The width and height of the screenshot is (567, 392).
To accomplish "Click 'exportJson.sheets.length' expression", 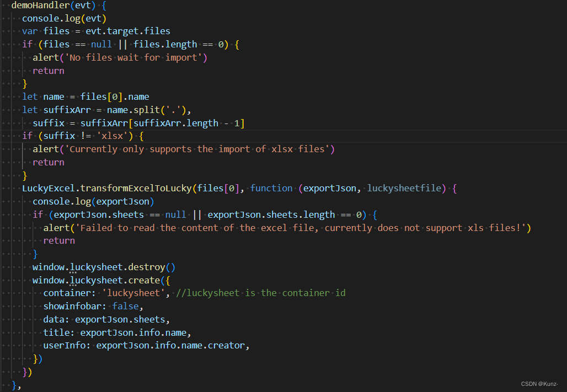I will point(271,215).
